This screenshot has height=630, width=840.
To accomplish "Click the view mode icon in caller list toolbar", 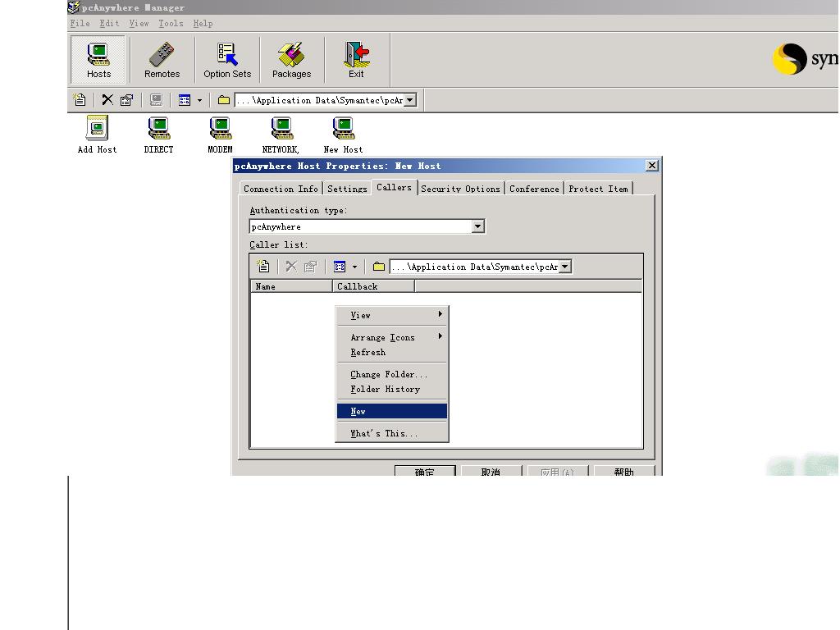I will click(x=340, y=267).
